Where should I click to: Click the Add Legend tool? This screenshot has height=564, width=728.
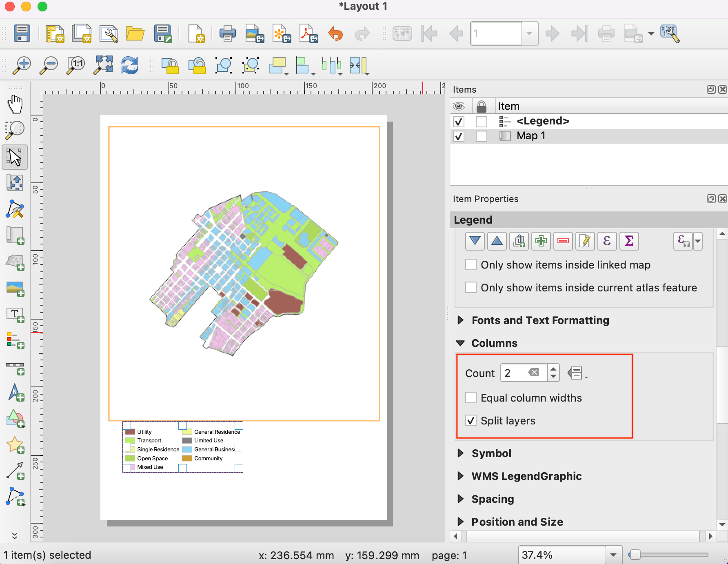pyautogui.click(x=15, y=340)
